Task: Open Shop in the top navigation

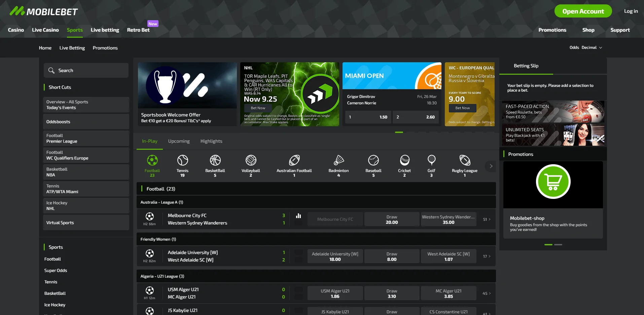Action: tap(588, 30)
